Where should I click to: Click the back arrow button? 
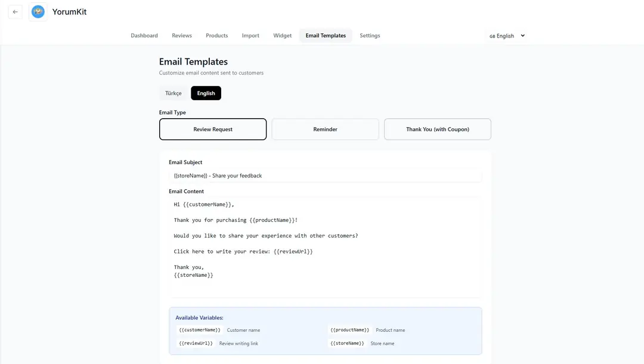pos(15,12)
